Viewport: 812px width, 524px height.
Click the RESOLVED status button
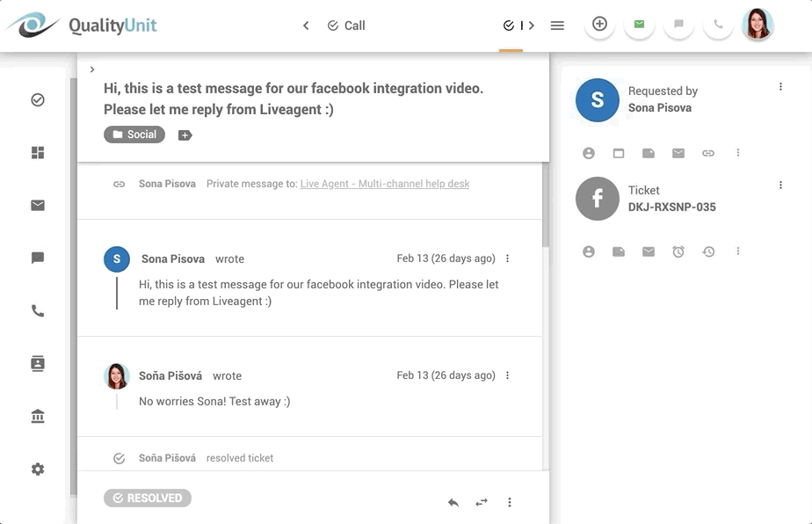tap(147, 498)
